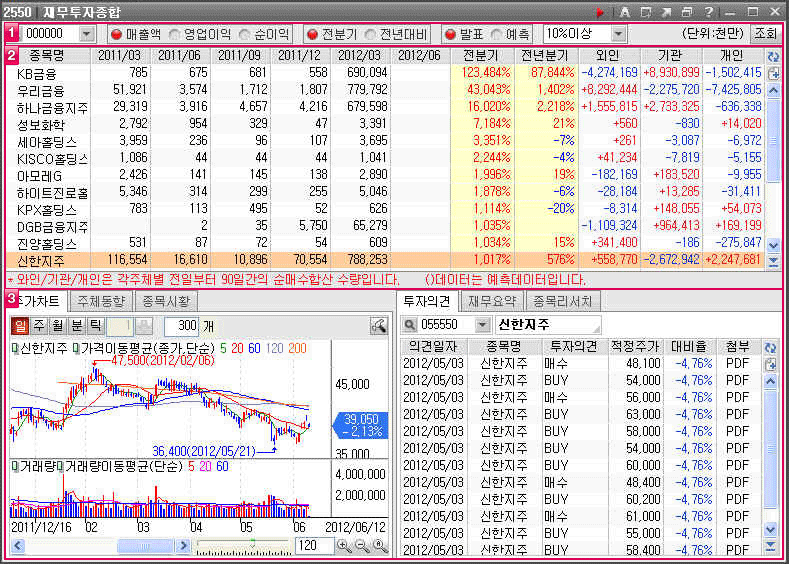Viewport: 789px width, 564px height.
Task: Switch to 종목리서치 tab
Action: pyautogui.click(x=563, y=302)
